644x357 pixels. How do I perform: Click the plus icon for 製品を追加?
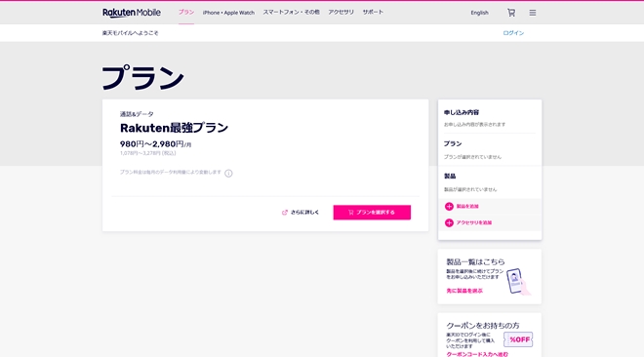tap(449, 207)
